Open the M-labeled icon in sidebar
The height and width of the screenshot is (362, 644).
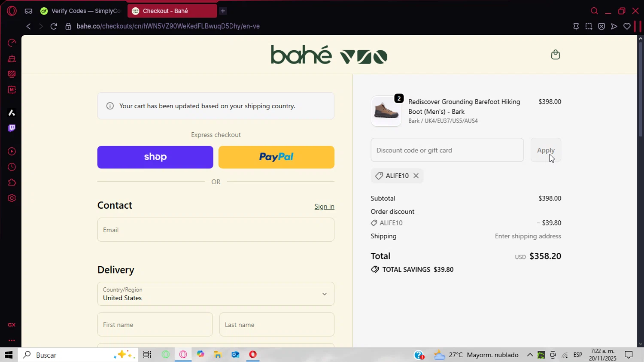tap(12, 90)
